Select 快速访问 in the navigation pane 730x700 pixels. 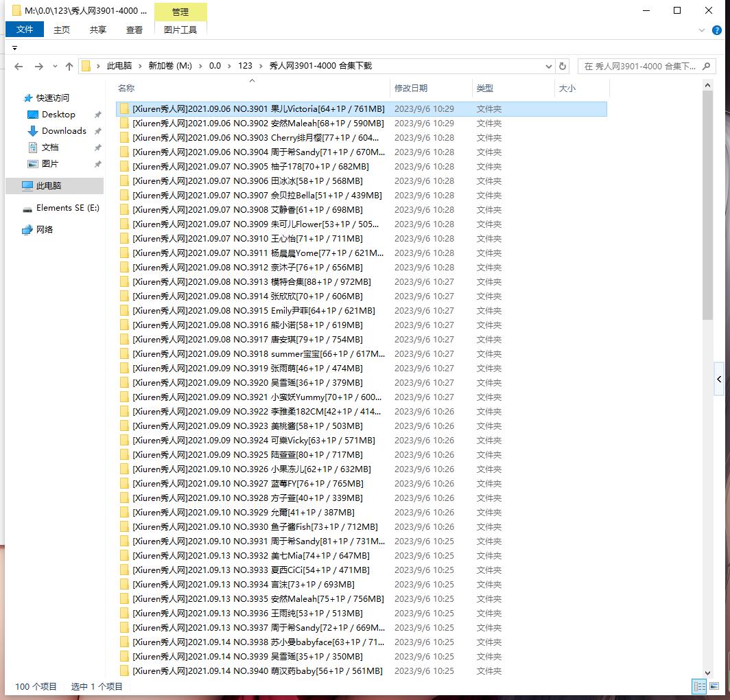pos(52,98)
